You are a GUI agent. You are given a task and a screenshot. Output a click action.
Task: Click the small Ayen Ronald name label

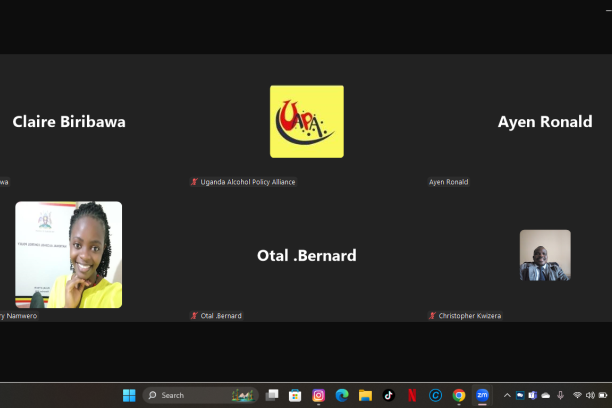pyautogui.click(x=448, y=182)
